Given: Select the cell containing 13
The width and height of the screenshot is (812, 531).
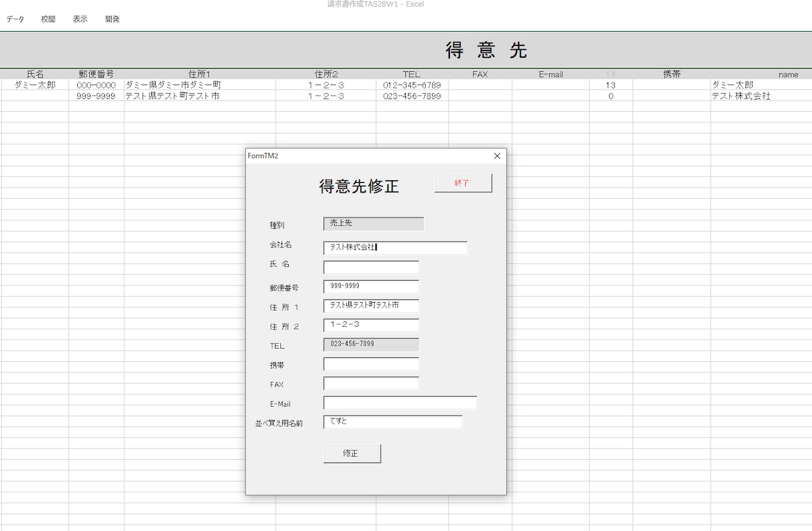Looking at the screenshot, I should tap(610, 85).
